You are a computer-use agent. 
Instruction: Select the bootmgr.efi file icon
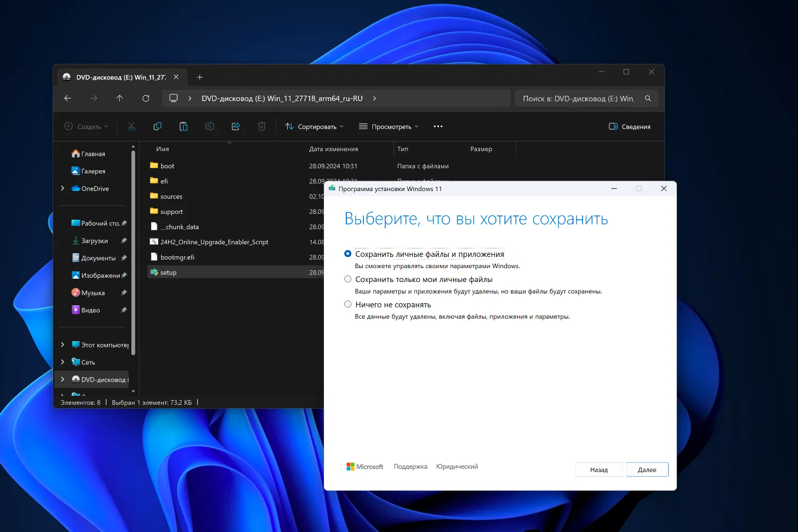point(154,257)
